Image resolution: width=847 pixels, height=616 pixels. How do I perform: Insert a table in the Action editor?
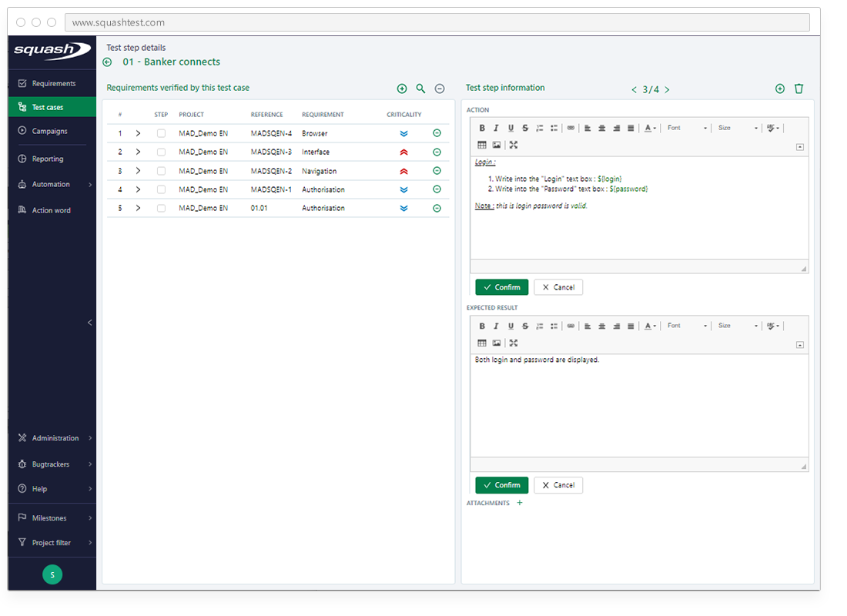(481, 145)
